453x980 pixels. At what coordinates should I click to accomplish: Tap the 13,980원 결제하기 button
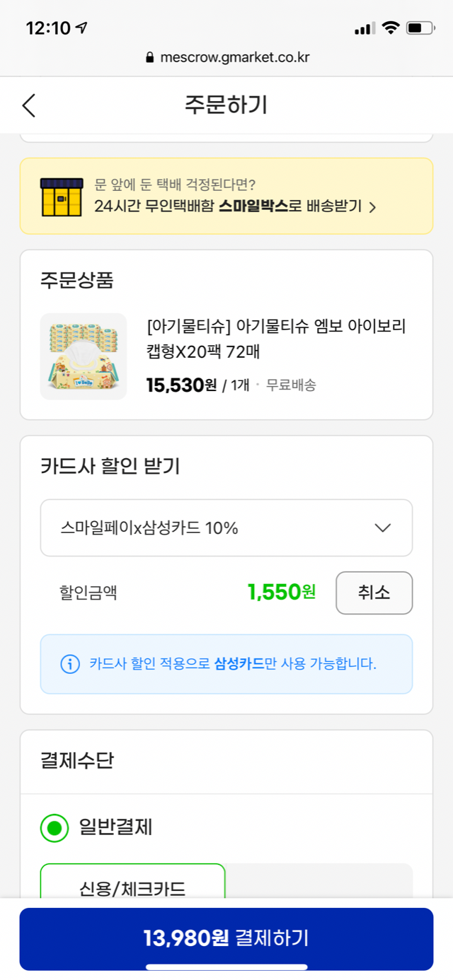(226, 938)
